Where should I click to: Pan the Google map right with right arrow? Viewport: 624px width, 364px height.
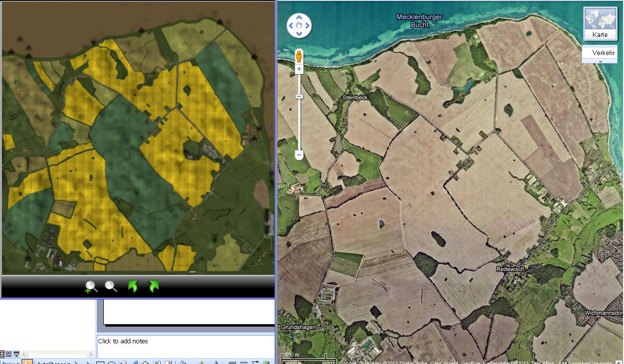click(x=307, y=26)
